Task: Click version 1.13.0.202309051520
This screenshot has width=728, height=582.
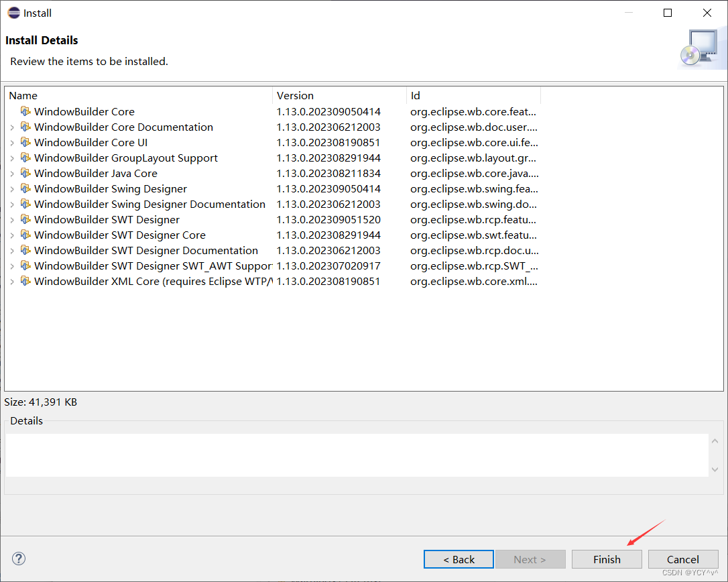Action: (328, 219)
